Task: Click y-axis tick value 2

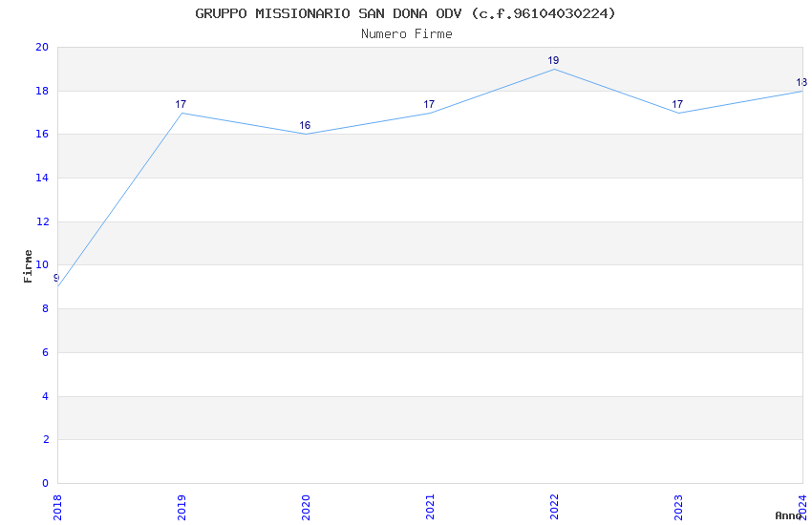Action: coord(46,440)
